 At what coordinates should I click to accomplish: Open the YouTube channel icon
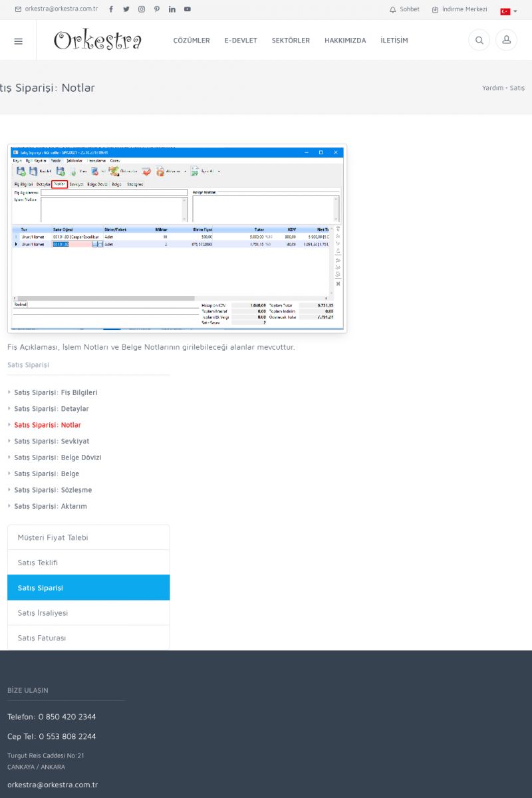pyautogui.click(x=188, y=9)
